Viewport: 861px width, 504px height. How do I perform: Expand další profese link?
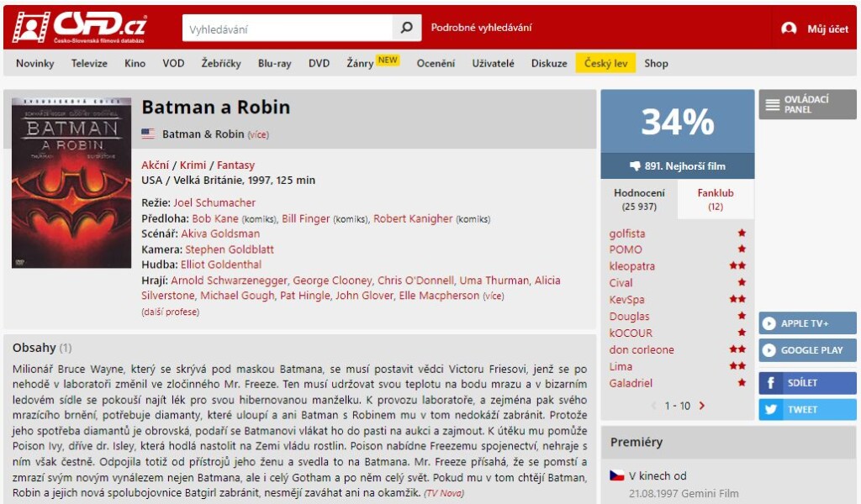(x=170, y=312)
